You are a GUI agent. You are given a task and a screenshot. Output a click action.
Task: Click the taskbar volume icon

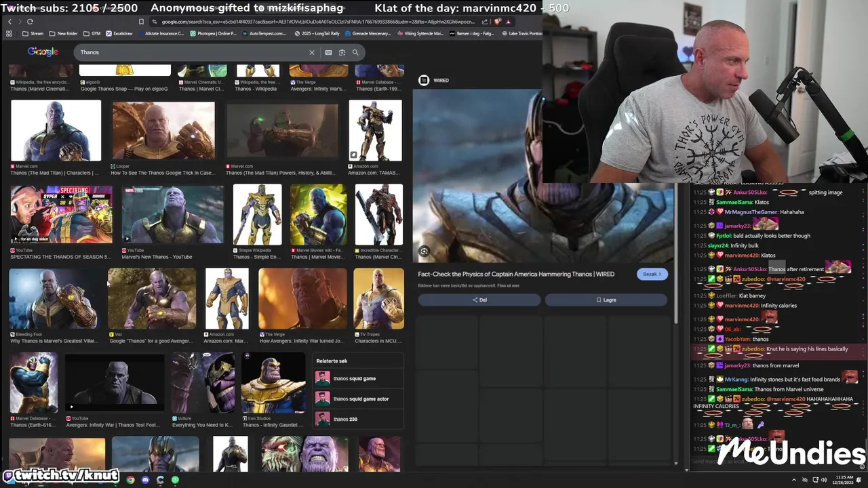pos(824,480)
